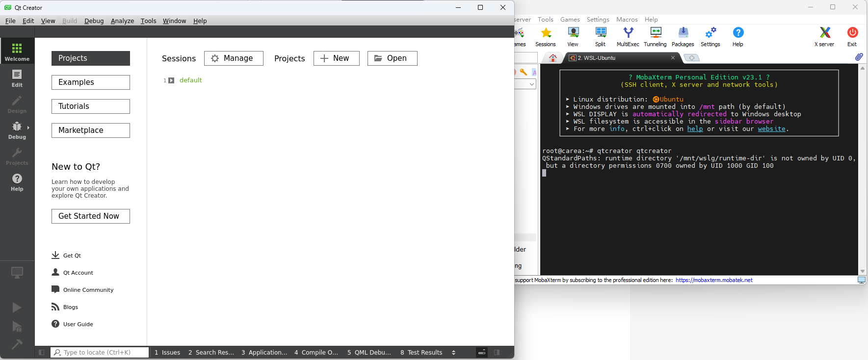Image resolution: width=868 pixels, height=360 pixels.
Task: Toggle the left sidebar in Qt Creator
Action: click(41, 352)
